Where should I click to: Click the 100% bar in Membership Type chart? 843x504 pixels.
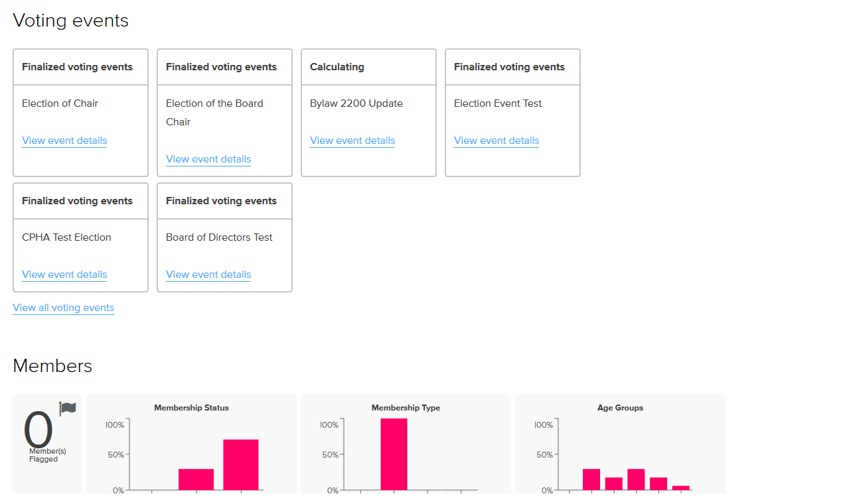[x=394, y=458]
